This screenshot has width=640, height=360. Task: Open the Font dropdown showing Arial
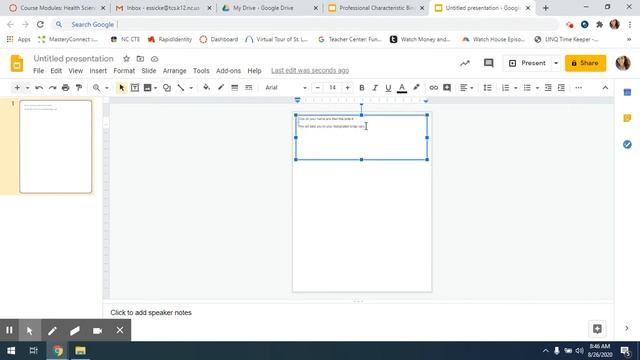tap(285, 88)
